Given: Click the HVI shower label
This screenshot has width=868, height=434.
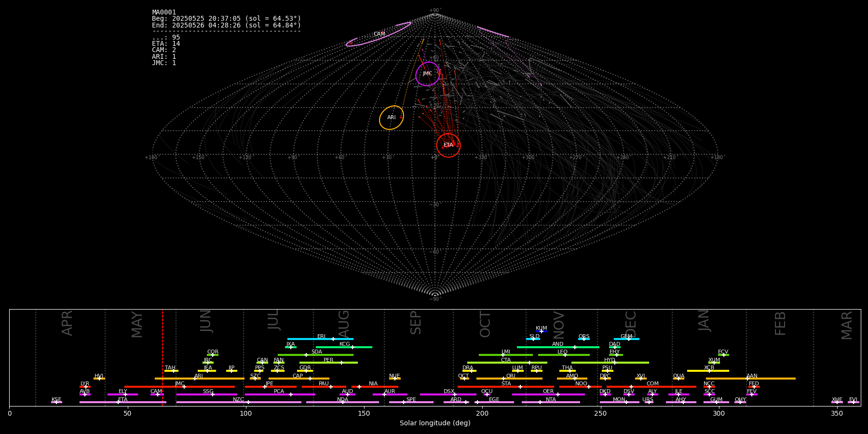Looking at the screenshot, I should tap(99, 376).
